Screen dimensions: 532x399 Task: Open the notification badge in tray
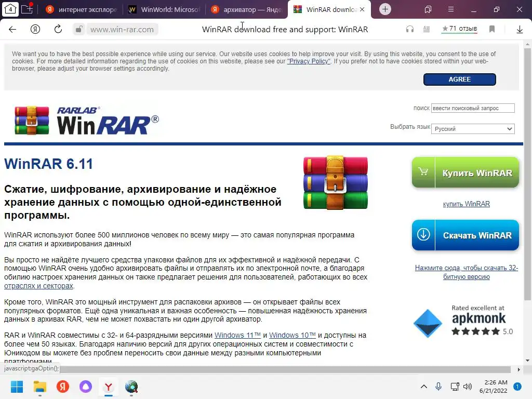point(517,387)
